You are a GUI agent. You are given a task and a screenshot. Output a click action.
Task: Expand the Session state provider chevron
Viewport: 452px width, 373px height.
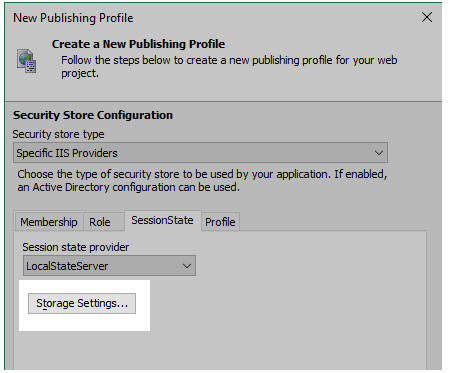(187, 266)
